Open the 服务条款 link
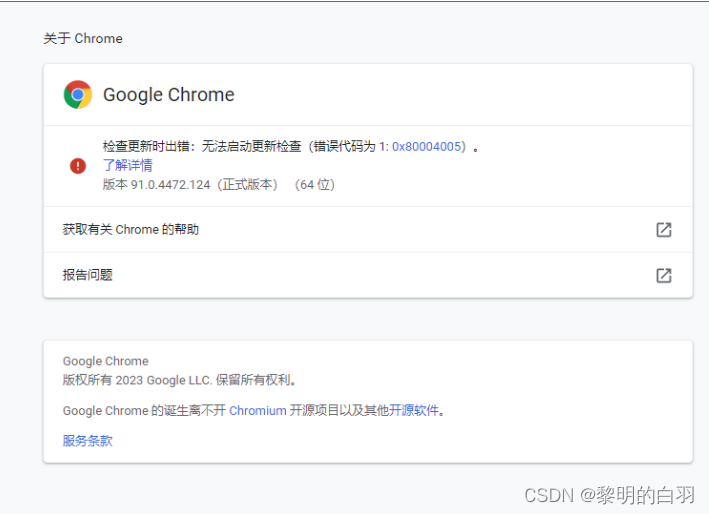Viewport: 709px width, 514px height. point(87,441)
